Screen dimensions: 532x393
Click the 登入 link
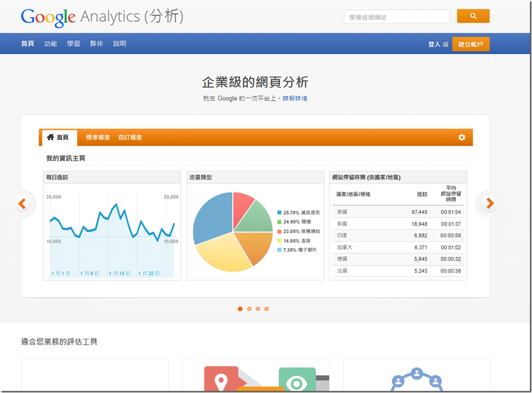(434, 44)
